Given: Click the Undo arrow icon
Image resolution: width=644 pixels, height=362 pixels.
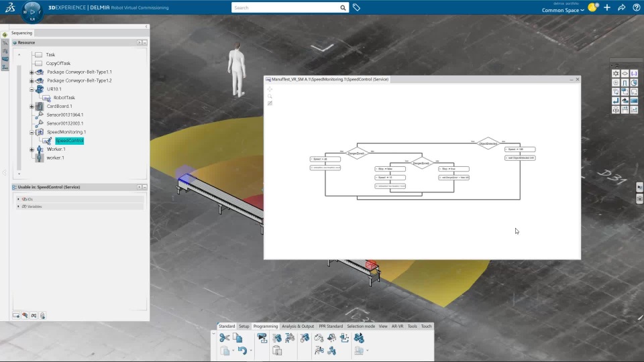Looking at the screenshot, I should (242, 351).
